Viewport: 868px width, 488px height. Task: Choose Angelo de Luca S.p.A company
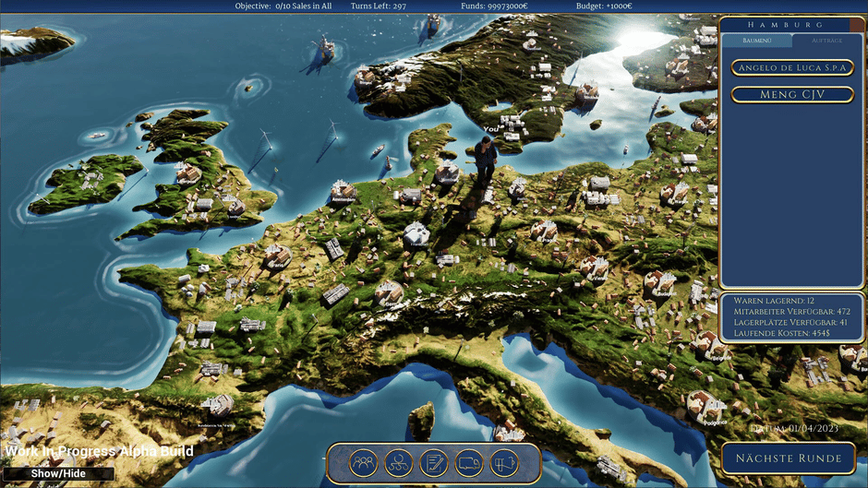point(792,67)
